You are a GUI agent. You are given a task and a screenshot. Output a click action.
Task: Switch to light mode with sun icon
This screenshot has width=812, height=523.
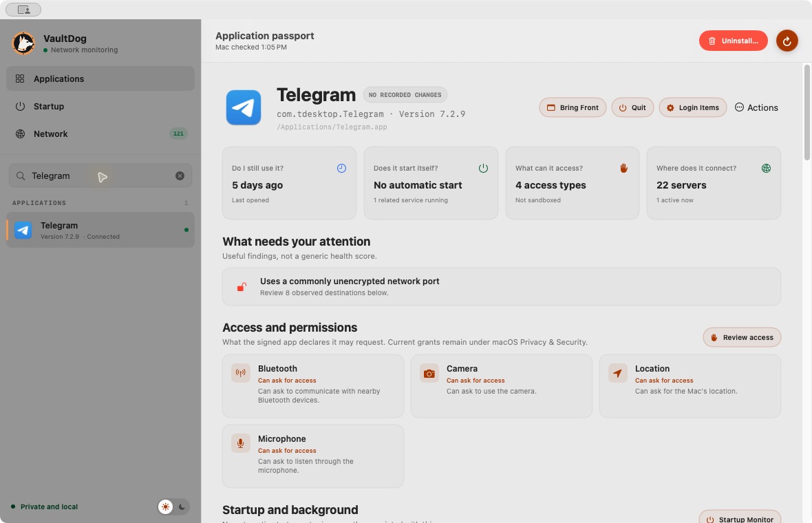click(166, 507)
